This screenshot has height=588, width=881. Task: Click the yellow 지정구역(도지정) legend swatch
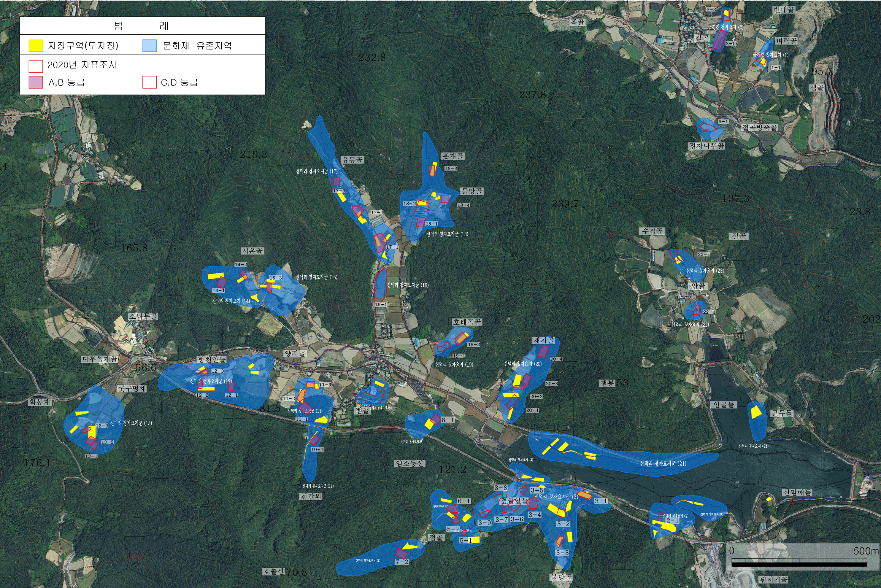point(36,46)
